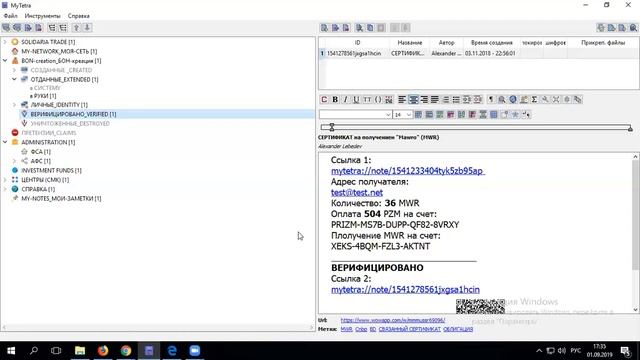Viewport: 640px width, 360px height.
Task: Click the collapse all branches icon
Action: 63,28
